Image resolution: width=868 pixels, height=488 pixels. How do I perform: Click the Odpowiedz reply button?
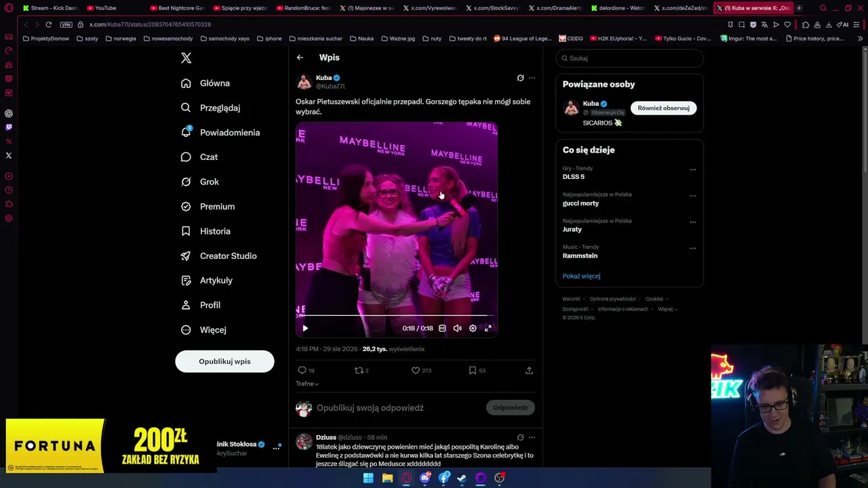click(511, 407)
